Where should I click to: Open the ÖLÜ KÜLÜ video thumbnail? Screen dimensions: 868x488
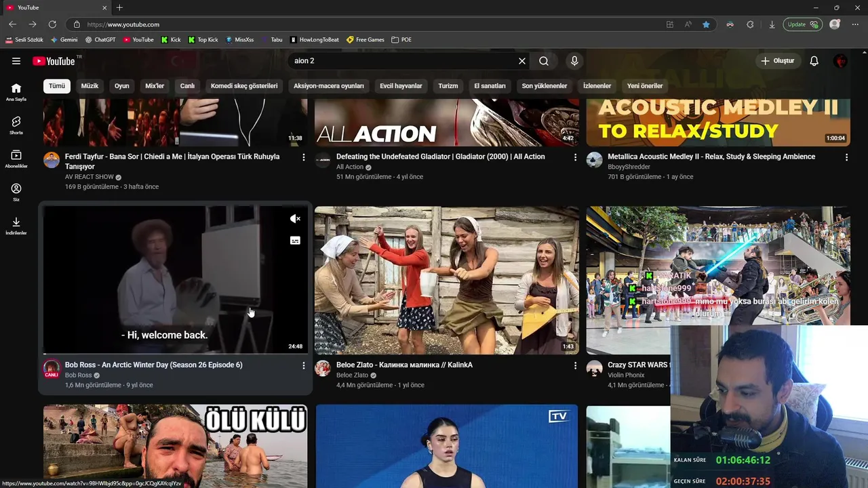coord(175,447)
